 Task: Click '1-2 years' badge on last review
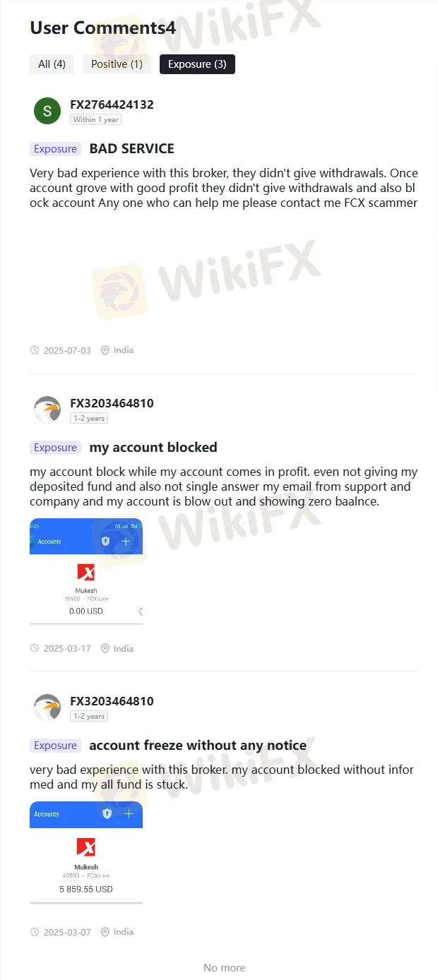(x=89, y=716)
